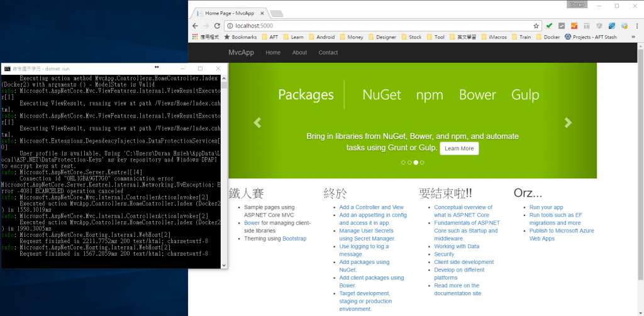View site information icon in address bar
The width and height of the screenshot is (644, 316).
[x=230, y=26]
